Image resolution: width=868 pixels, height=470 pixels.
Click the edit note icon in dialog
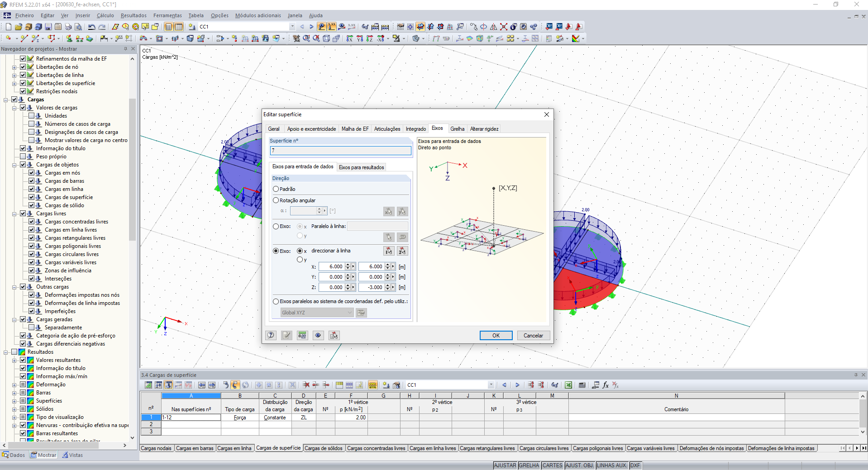click(286, 335)
